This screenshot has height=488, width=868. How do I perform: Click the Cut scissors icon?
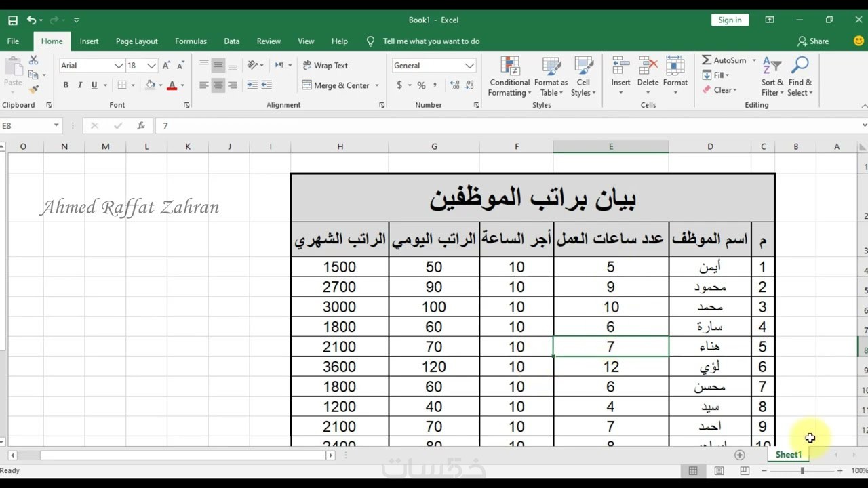click(x=33, y=61)
